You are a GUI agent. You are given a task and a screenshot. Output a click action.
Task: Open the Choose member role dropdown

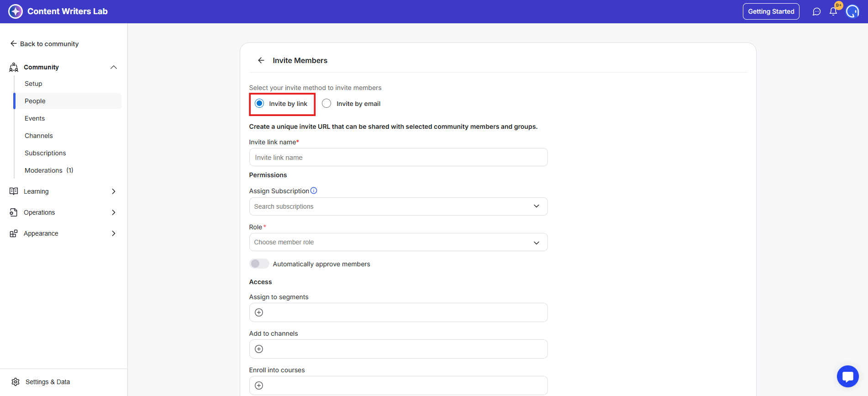(398, 242)
